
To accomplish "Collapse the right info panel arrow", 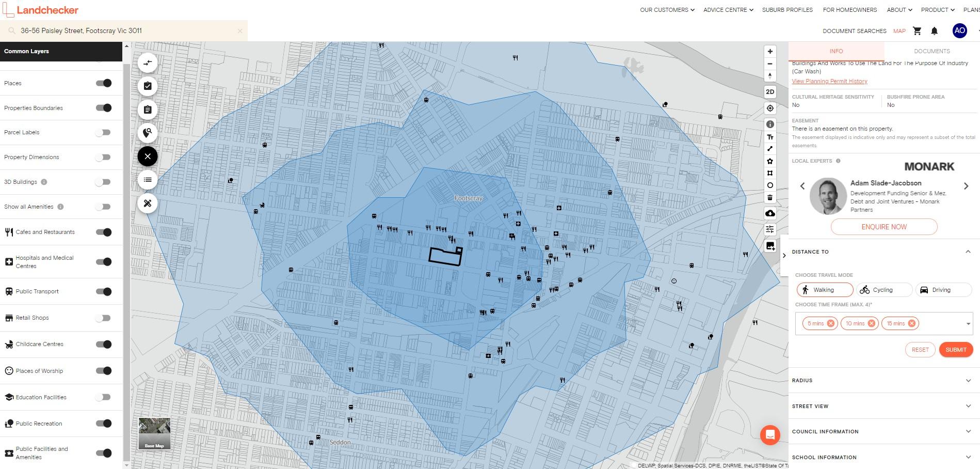I will pyautogui.click(x=784, y=255).
